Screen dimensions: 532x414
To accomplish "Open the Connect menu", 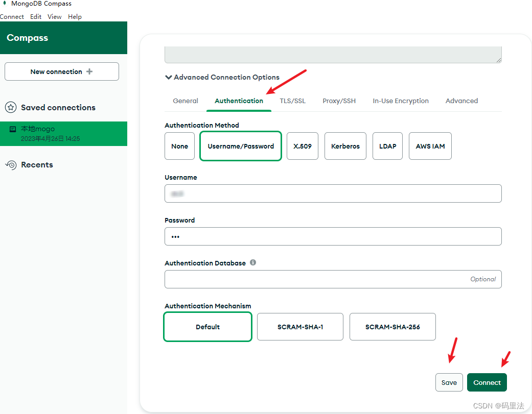I will pyautogui.click(x=12, y=17).
